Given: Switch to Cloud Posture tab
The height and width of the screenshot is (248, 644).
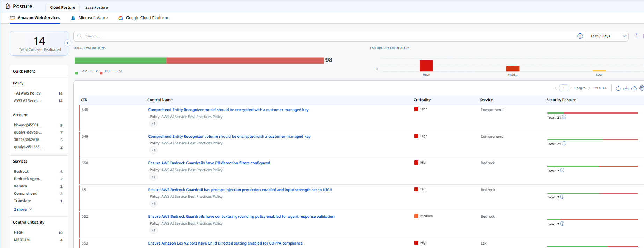Looking at the screenshot, I should 63,7.
